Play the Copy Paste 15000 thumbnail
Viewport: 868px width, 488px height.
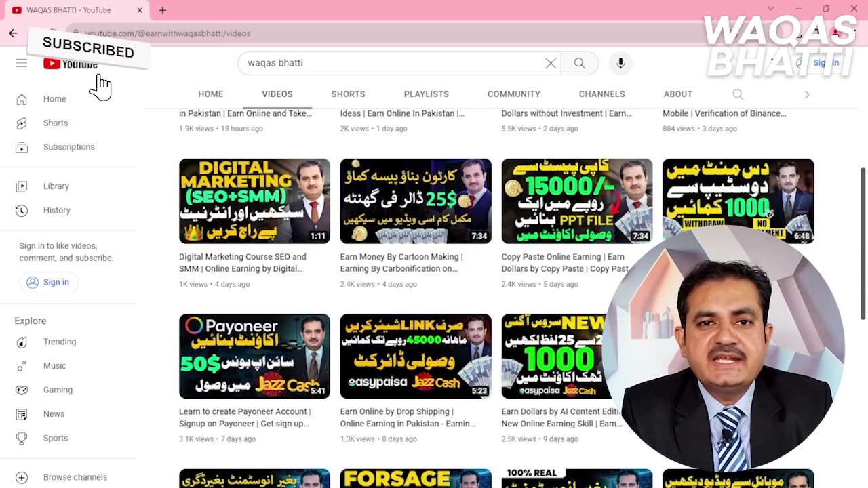click(577, 201)
